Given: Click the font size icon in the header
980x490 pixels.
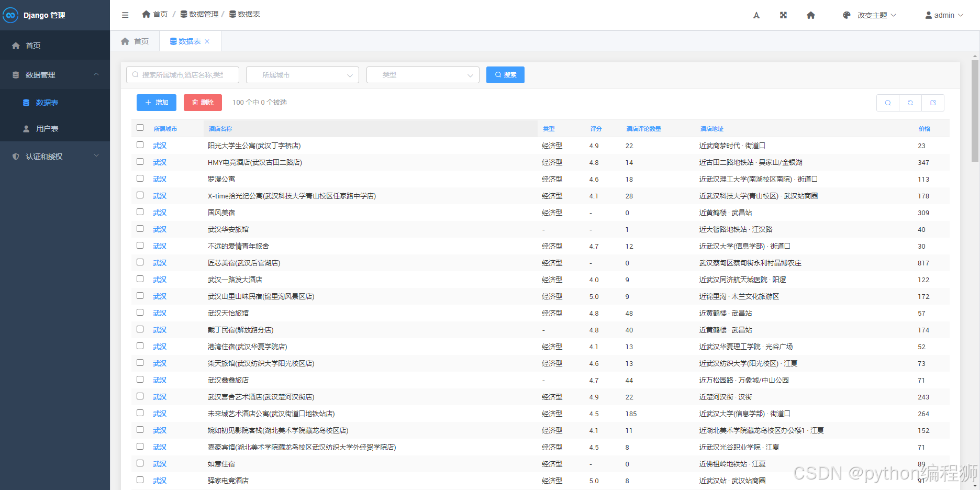Looking at the screenshot, I should 756,15.
